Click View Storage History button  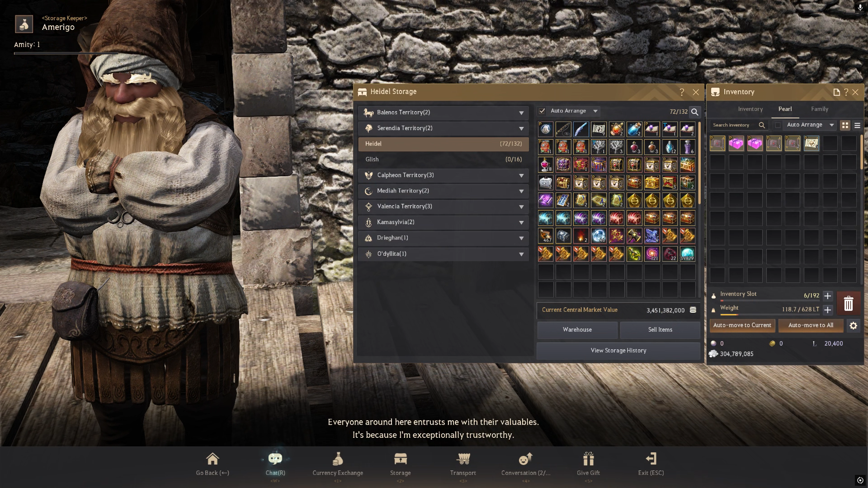point(618,350)
